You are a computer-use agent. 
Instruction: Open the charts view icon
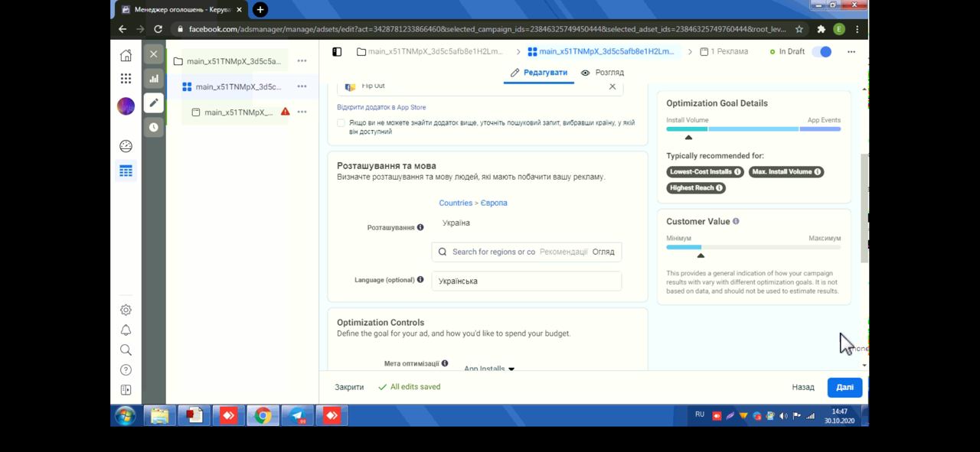[x=154, y=78]
